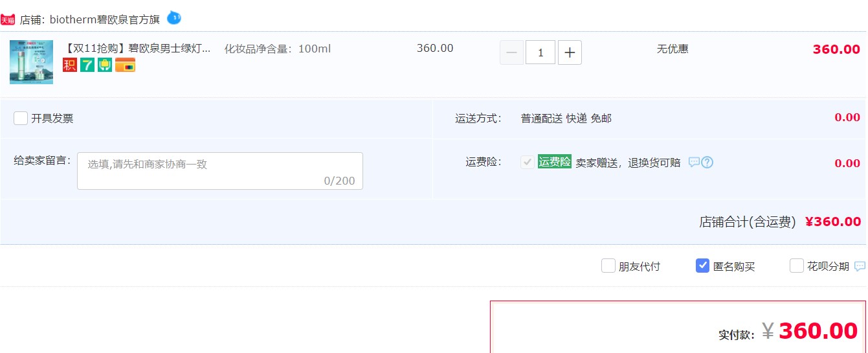Click the 卖家赠送,退换货可赔 insurance text

tap(628, 162)
